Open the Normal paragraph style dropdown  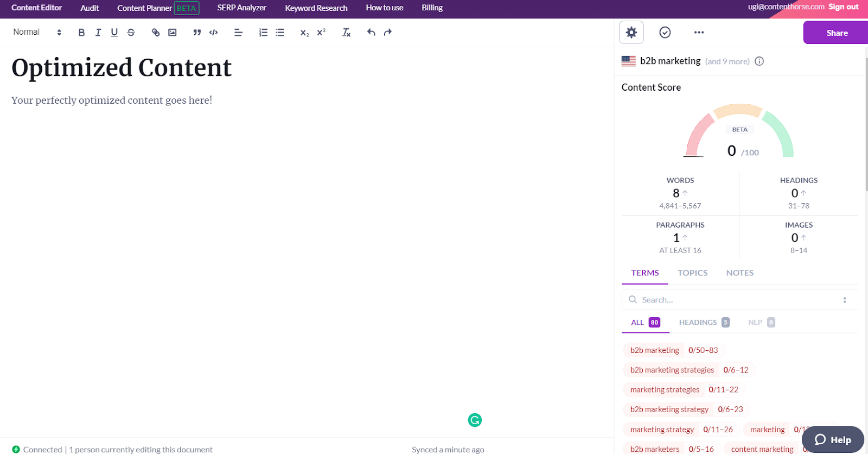[37, 32]
